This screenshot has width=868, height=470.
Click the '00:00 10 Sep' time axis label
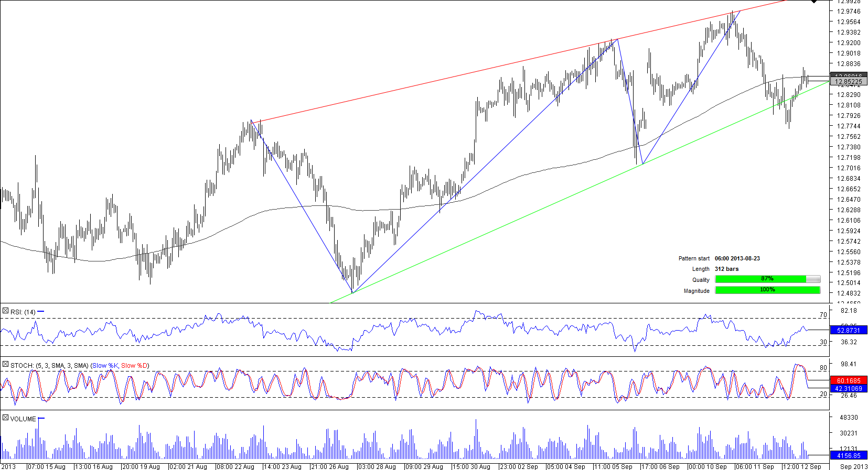[x=707, y=466]
